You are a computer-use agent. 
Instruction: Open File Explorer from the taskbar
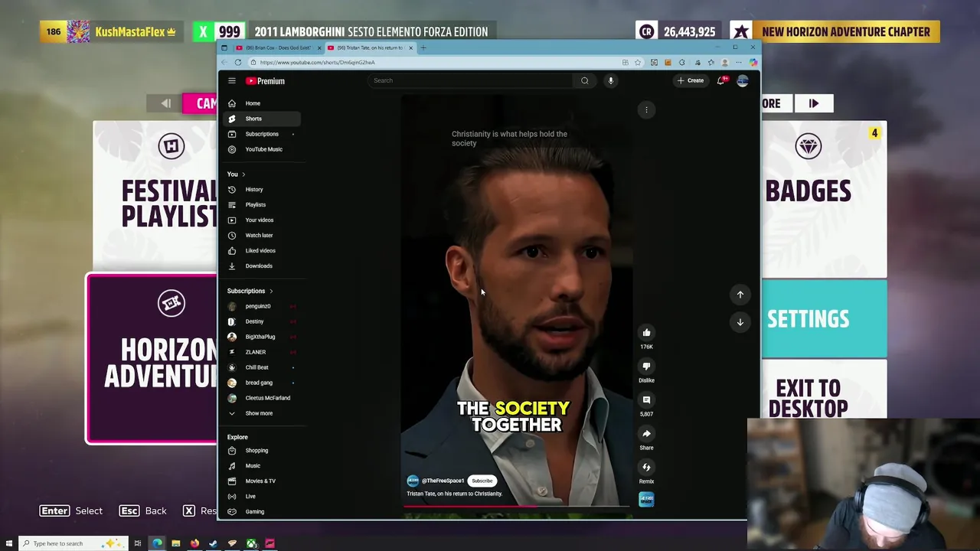click(175, 543)
